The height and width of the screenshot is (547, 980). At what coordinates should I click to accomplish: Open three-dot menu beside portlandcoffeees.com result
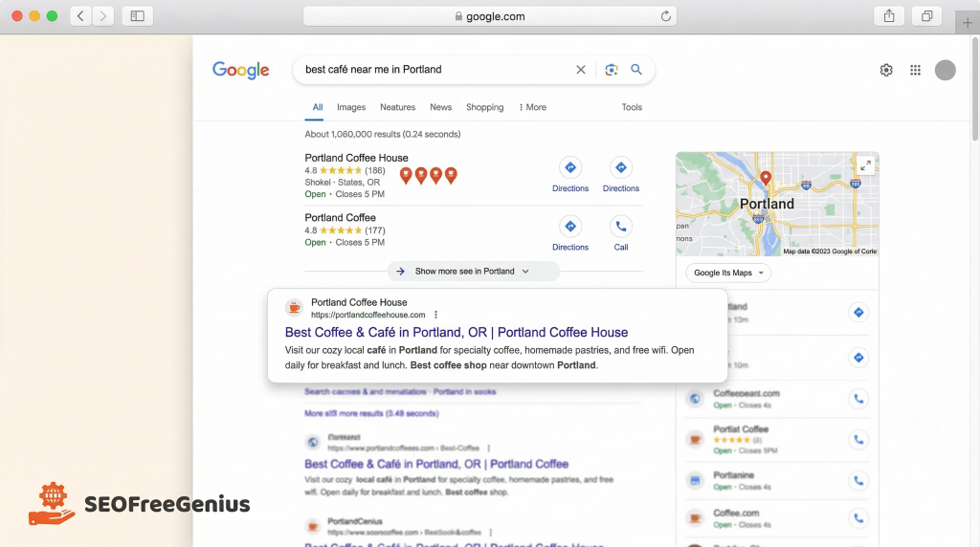[x=489, y=449]
